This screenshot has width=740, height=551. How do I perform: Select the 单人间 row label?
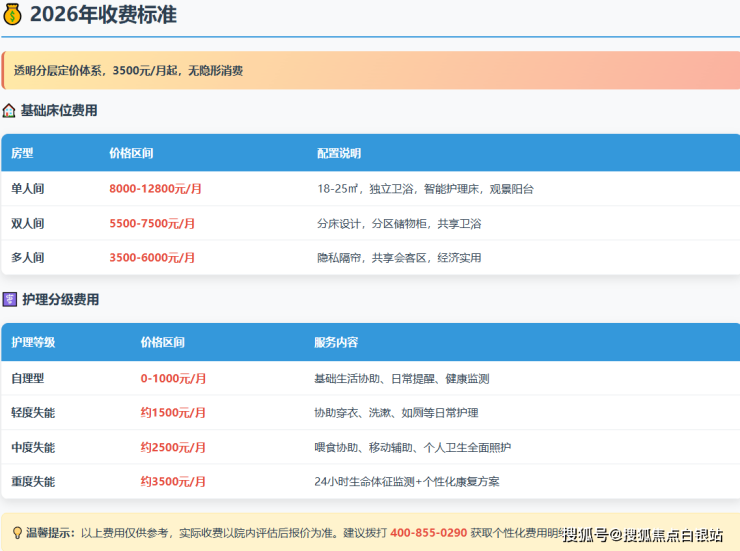[28, 189]
